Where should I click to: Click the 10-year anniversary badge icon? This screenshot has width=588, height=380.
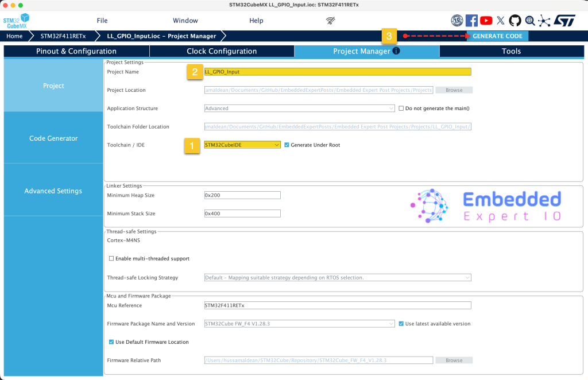point(457,21)
